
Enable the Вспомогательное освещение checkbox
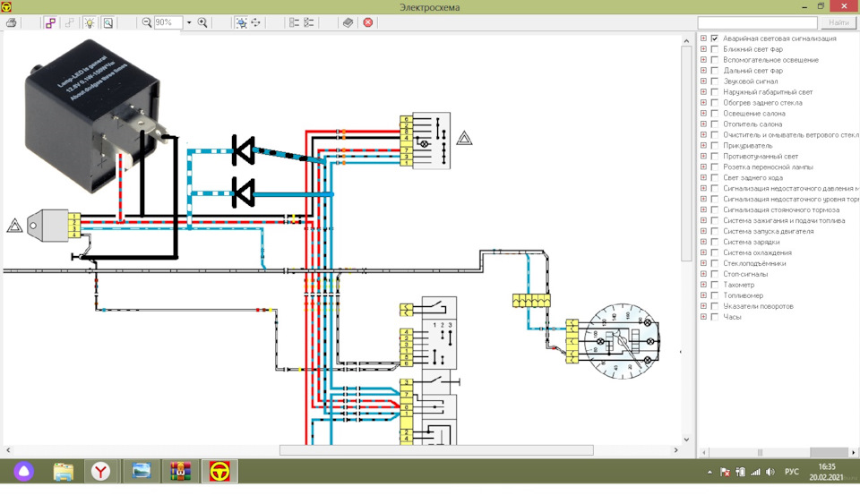(x=715, y=60)
